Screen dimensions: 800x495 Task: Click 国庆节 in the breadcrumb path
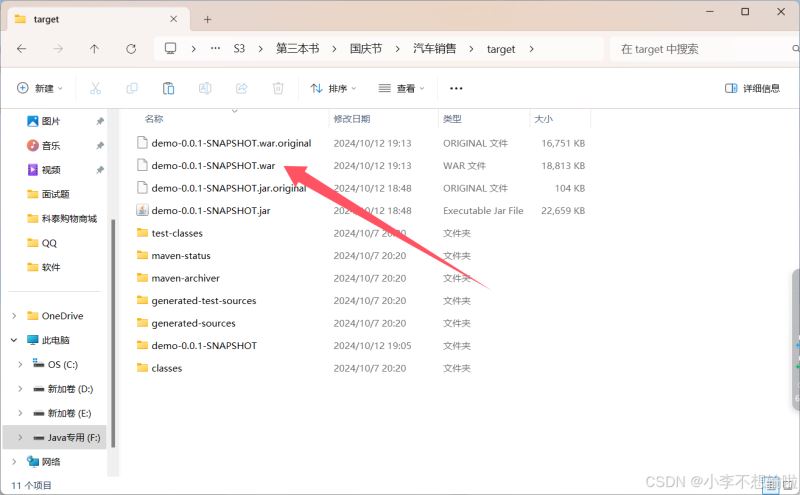(366, 48)
